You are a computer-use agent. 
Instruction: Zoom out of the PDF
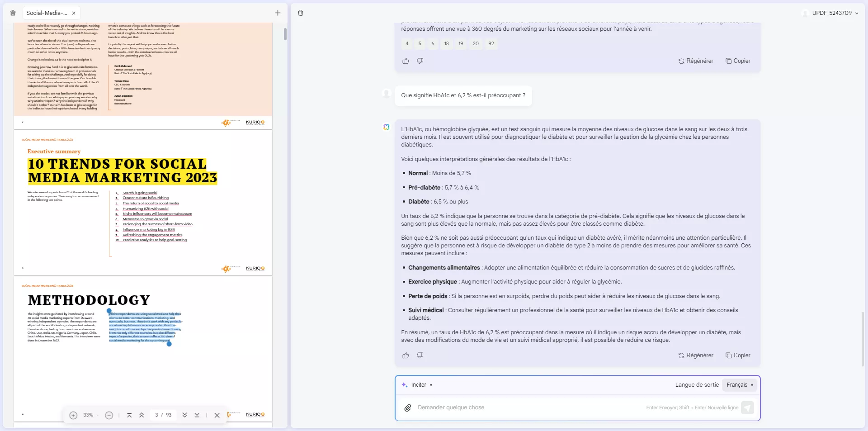point(109,415)
